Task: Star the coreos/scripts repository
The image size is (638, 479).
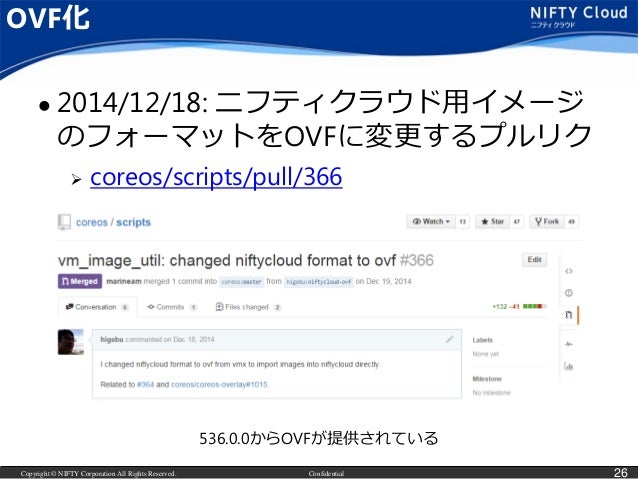Action: [492, 221]
